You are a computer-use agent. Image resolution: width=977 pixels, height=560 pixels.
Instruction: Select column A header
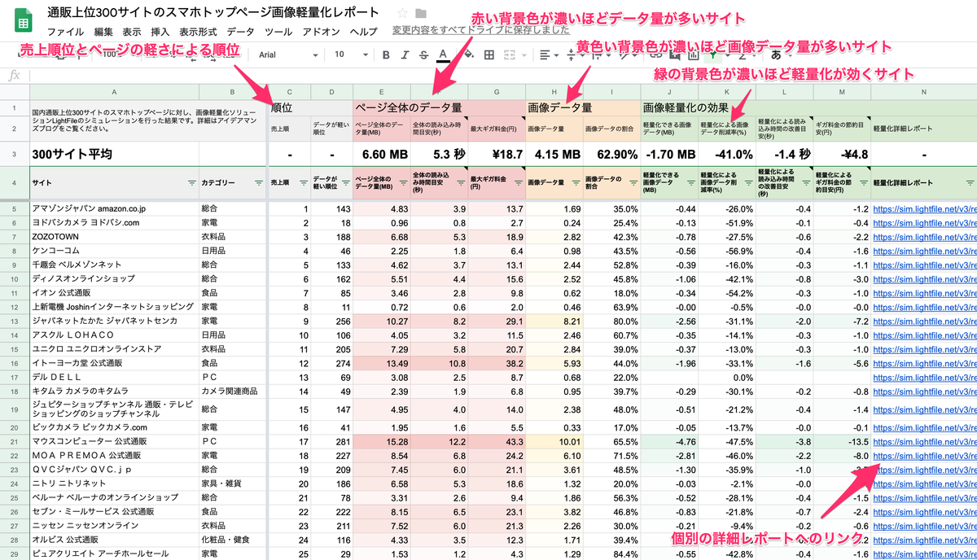click(113, 92)
